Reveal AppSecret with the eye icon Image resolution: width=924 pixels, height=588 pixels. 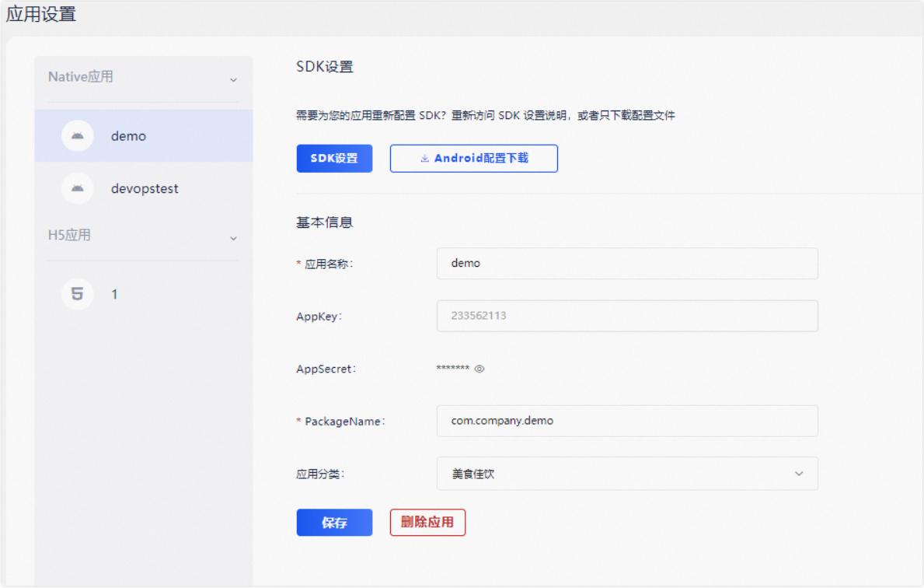coord(479,369)
